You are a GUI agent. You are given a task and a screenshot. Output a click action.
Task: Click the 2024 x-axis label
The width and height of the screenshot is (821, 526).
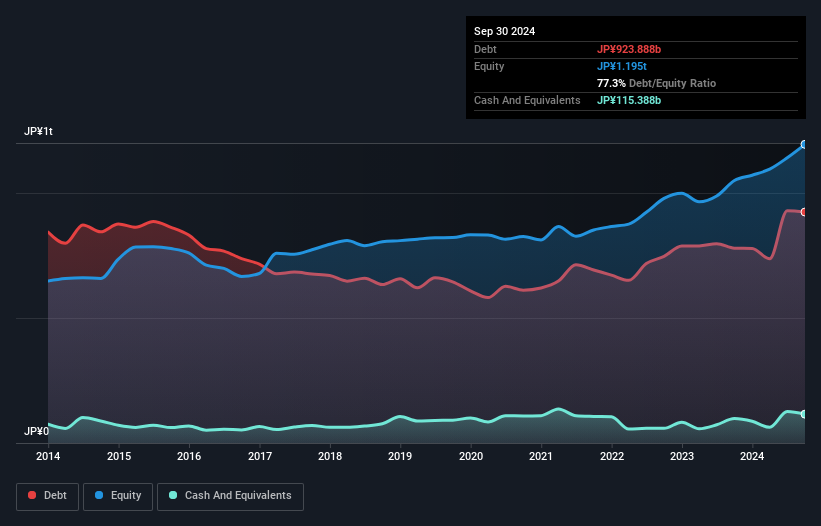pyautogui.click(x=752, y=456)
